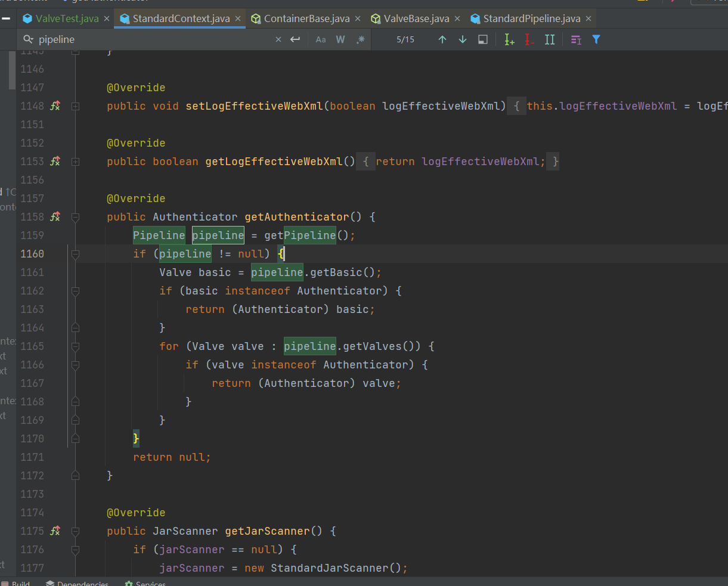Viewport: 728px width, 586px height.
Task: Click the add next occurrence to selection icon
Action: click(509, 39)
